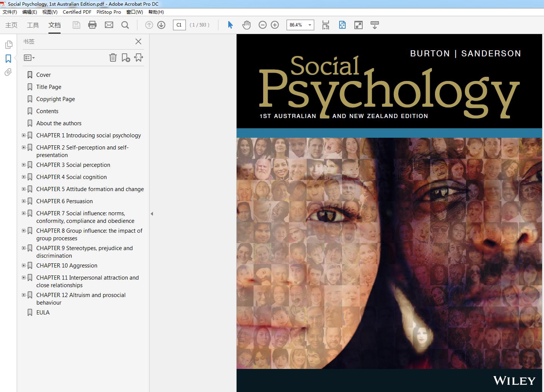Screen dimensions: 544x392
Task: Toggle full screen mode icon
Action: [358, 25]
